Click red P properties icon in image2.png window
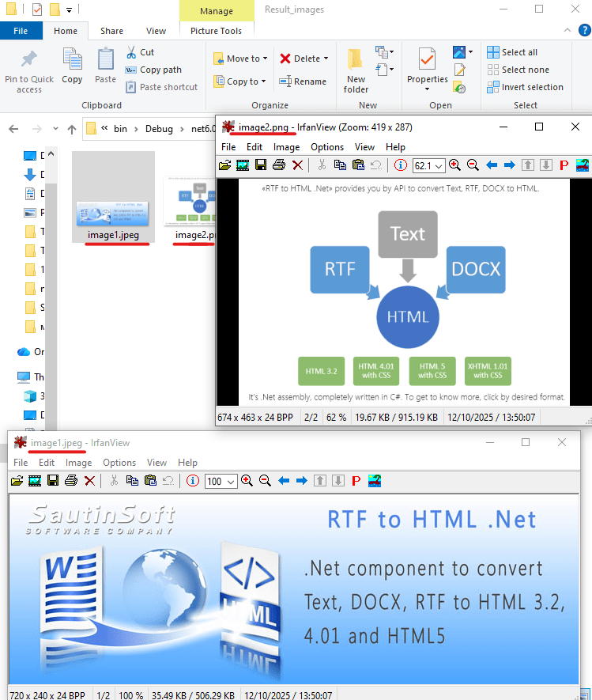592x700 pixels. [x=564, y=165]
